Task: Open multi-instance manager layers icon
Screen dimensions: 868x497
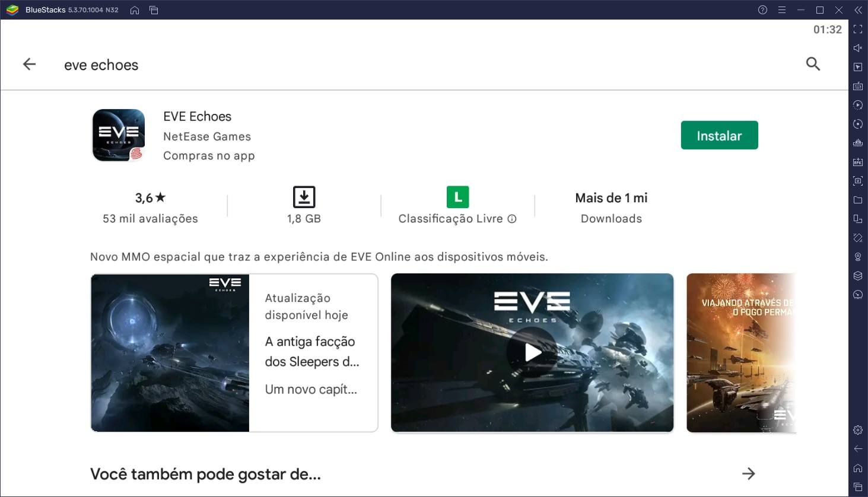Action: tap(858, 276)
